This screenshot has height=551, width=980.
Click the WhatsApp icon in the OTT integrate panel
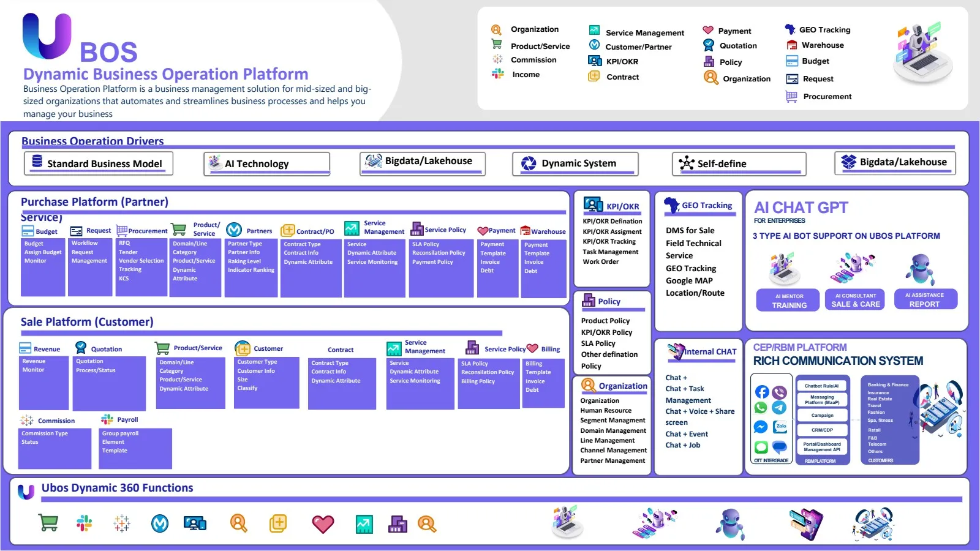click(x=761, y=408)
